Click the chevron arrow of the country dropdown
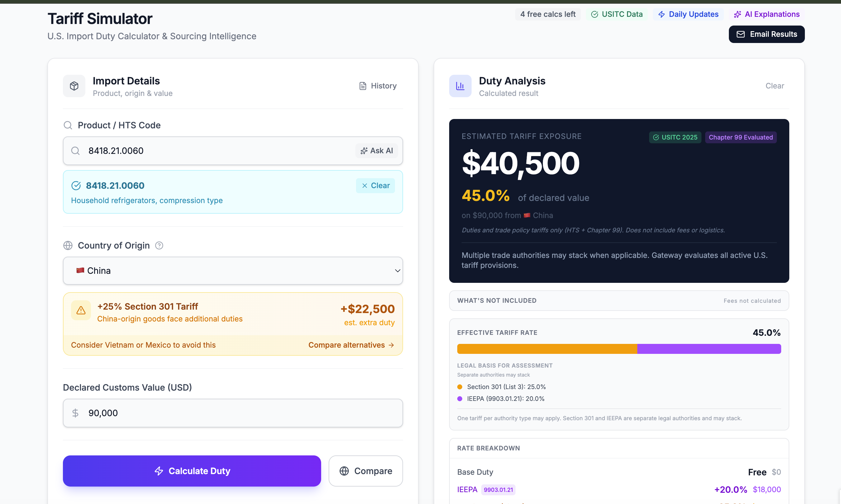841x504 pixels. point(397,271)
